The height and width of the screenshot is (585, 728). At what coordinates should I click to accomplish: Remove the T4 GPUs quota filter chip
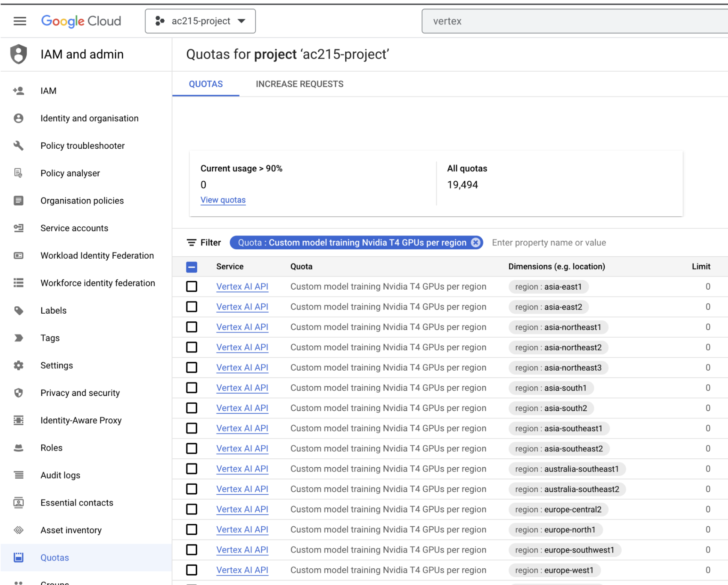pyautogui.click(x=475, y=242)
